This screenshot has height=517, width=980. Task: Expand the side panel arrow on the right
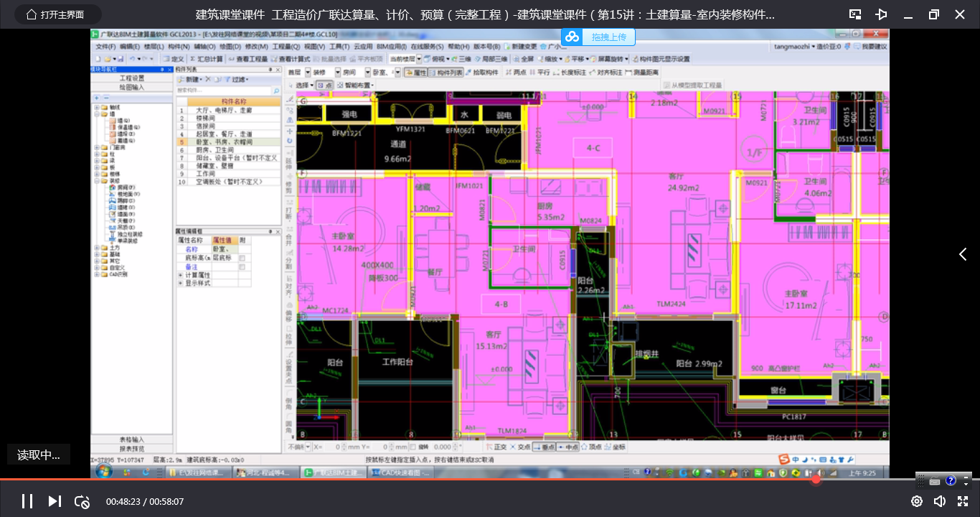963,254
